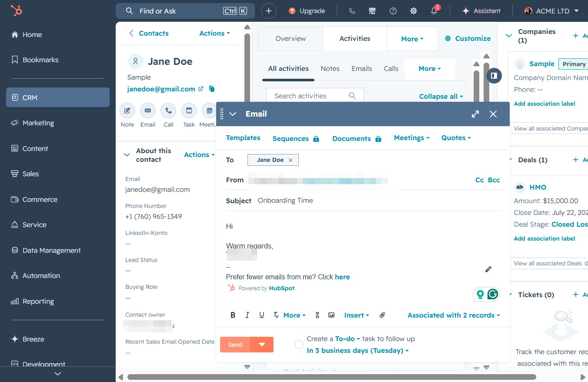
Task: Add Bcc recipients
Action: (494, 180)
